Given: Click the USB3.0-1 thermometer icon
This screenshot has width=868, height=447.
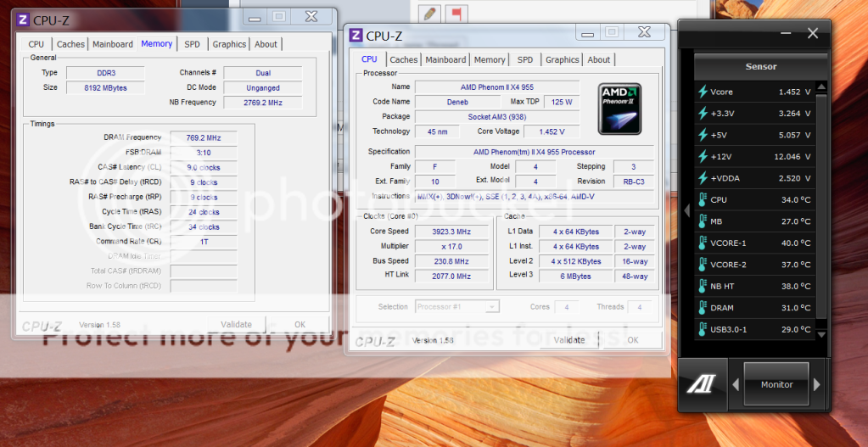Looking at the screenshot, I should 703,329.
